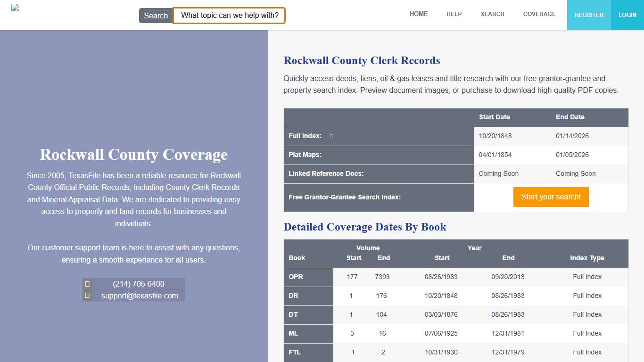Screen dimensions: 644x362
Task: Select the COVERAGE navigation item
Action: point(539,14)
